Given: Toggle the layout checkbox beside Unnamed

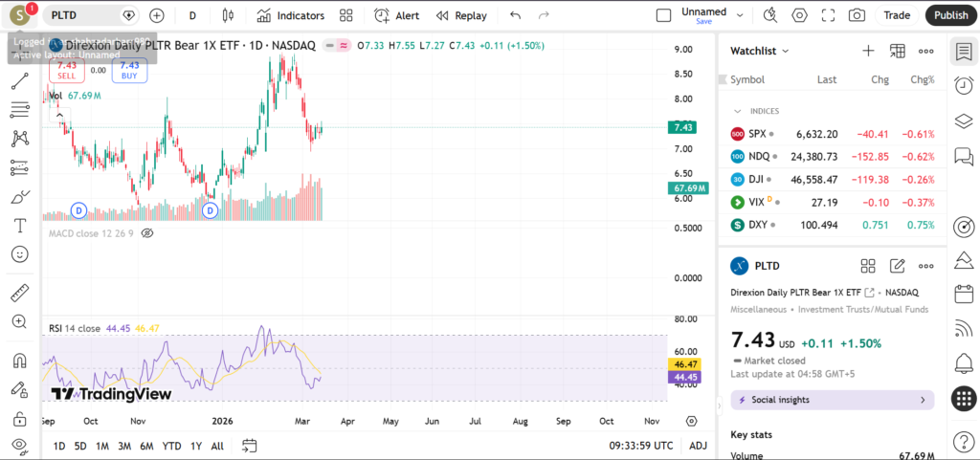Looking at the screenshot, I should [663, 15].
